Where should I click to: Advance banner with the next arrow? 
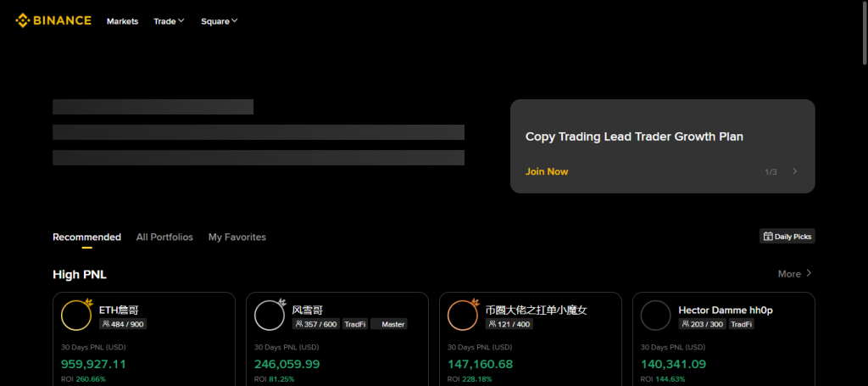(795, 171)
